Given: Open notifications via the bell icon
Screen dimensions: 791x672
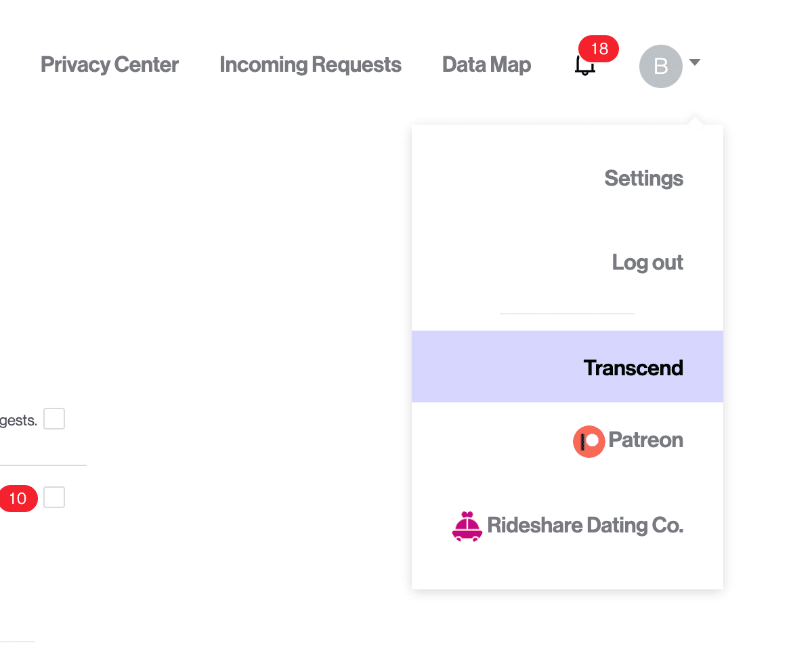Looking at the screenshot, I should (584, 66).
